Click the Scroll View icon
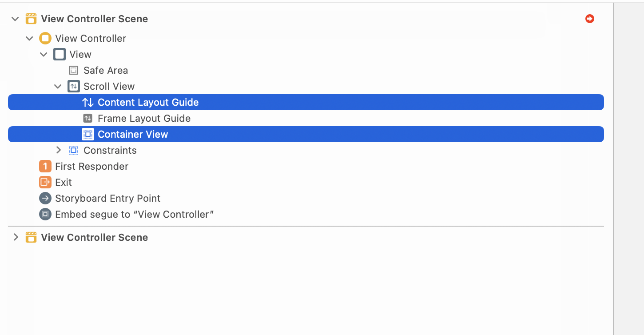644x335 pixels. click(x=74, y=86)
